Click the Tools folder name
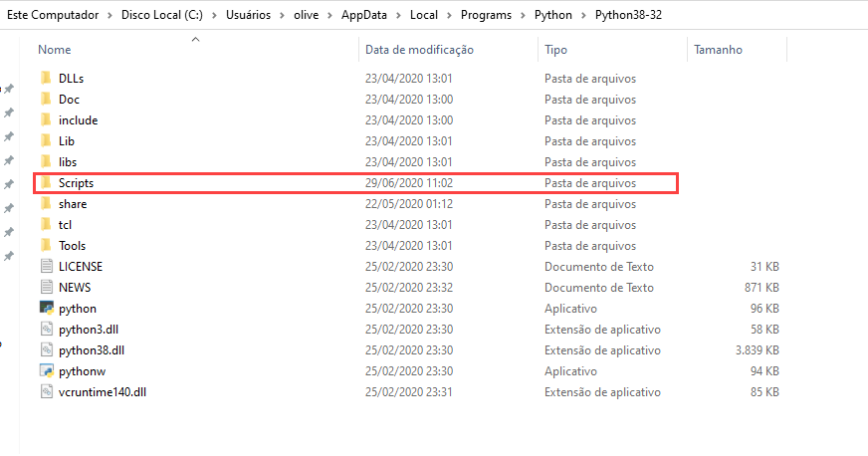Screen dimensions: 868x456 click(72, 246)
